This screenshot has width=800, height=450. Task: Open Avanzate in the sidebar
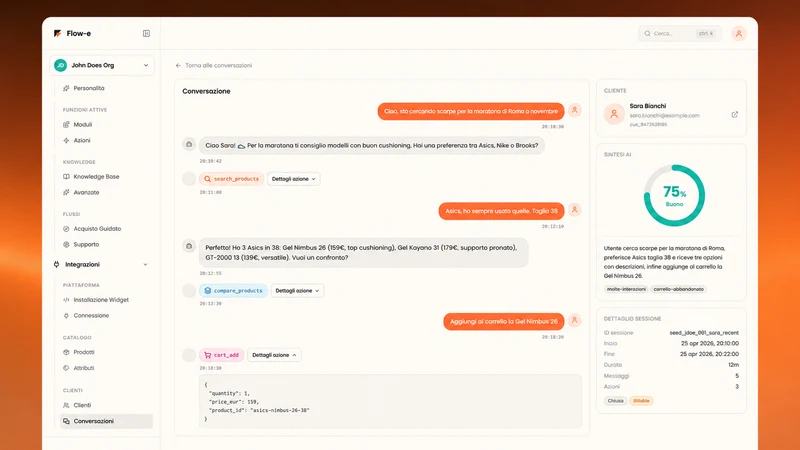[x=86, y=192]
